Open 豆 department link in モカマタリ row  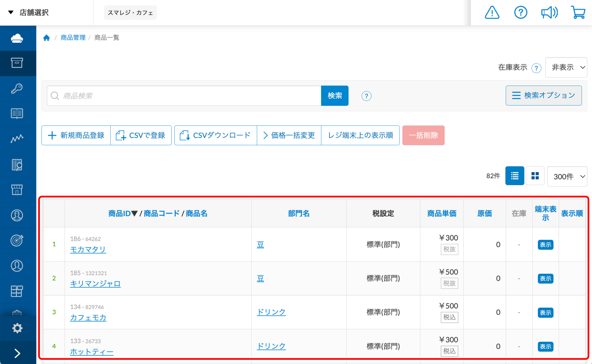pyautogui.click(x=260, y=245)
